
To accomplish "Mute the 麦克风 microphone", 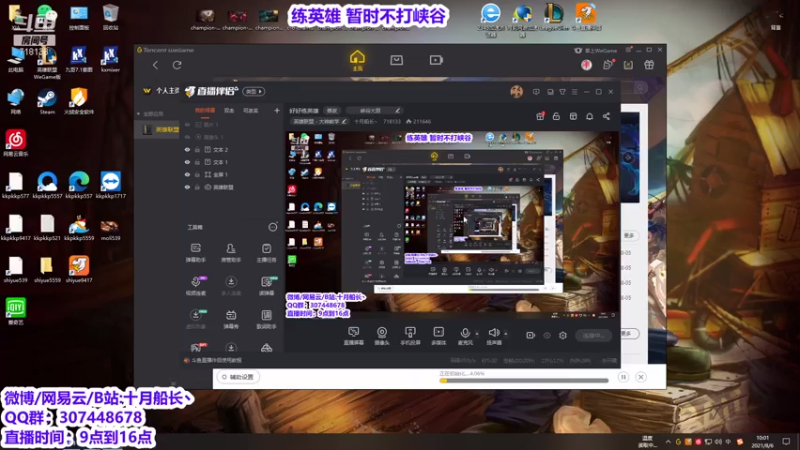I will (465, 336).
